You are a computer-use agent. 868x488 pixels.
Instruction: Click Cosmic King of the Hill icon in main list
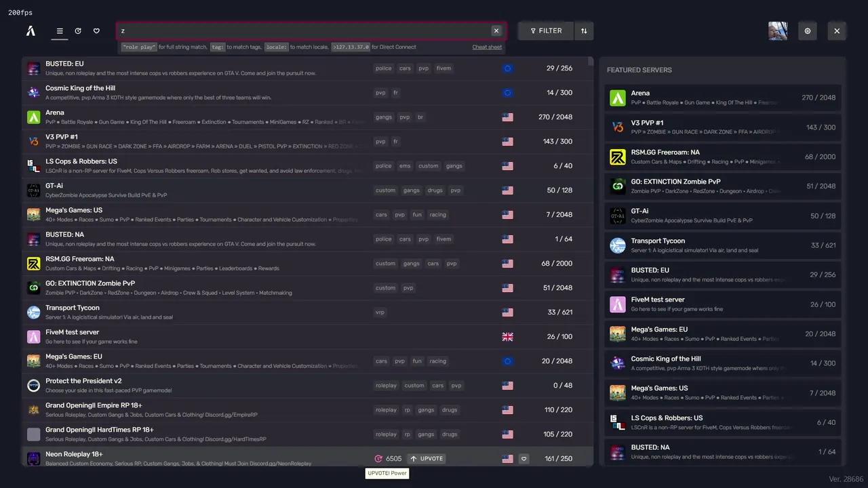(x=33, y=92)
